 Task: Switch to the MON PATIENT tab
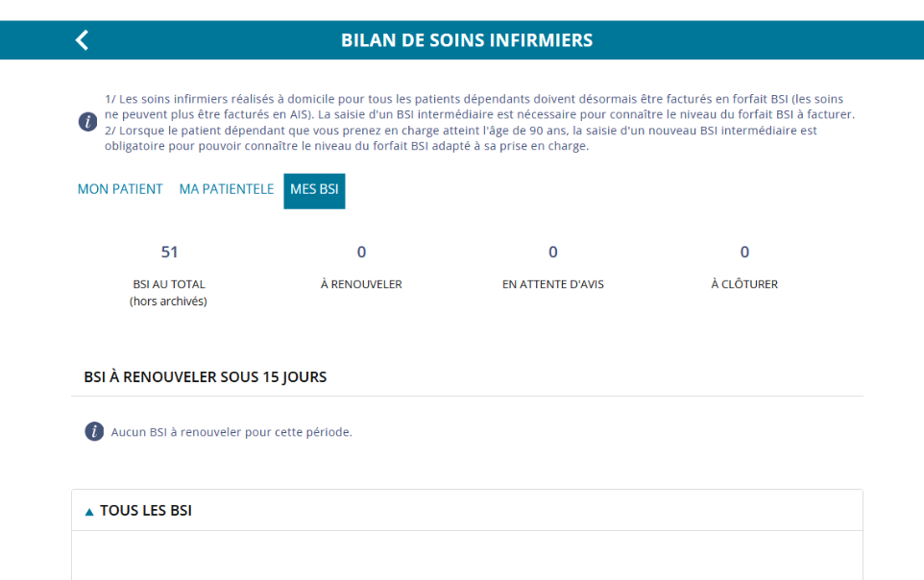point(120,189)
